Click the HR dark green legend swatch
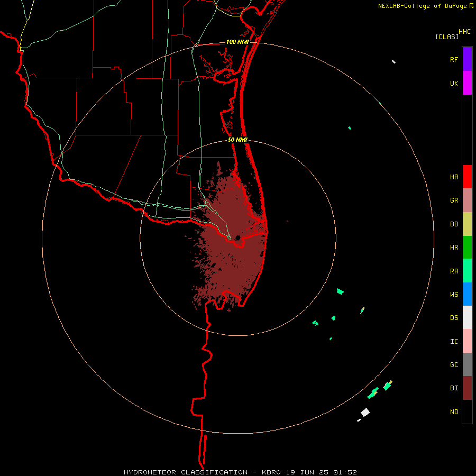Screen dimensions: 476x476 (467, 248)
